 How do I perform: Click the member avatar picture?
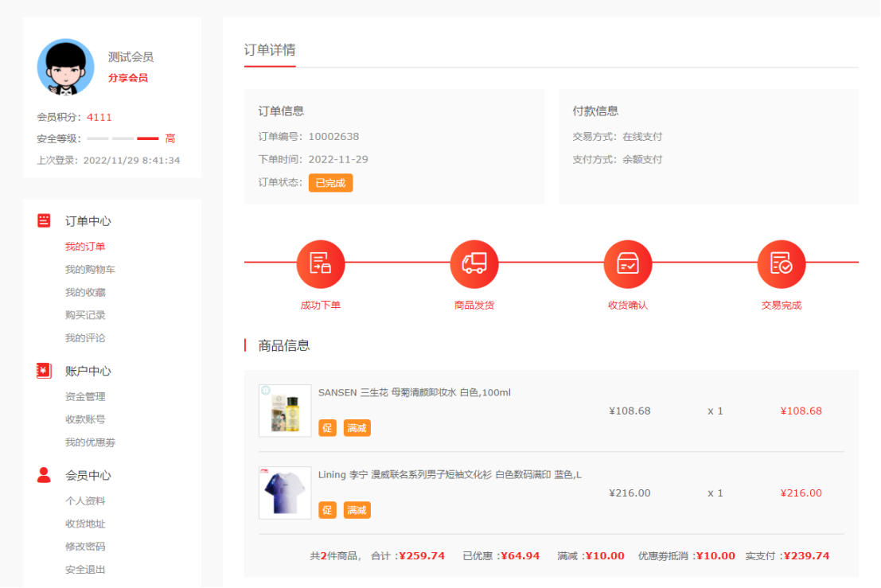[65, 67]
